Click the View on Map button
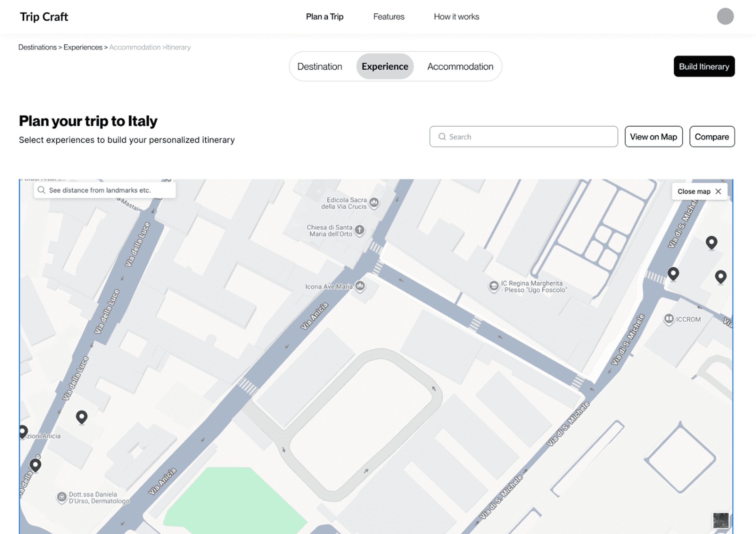 pyautogui.click(x=653, y=137)
